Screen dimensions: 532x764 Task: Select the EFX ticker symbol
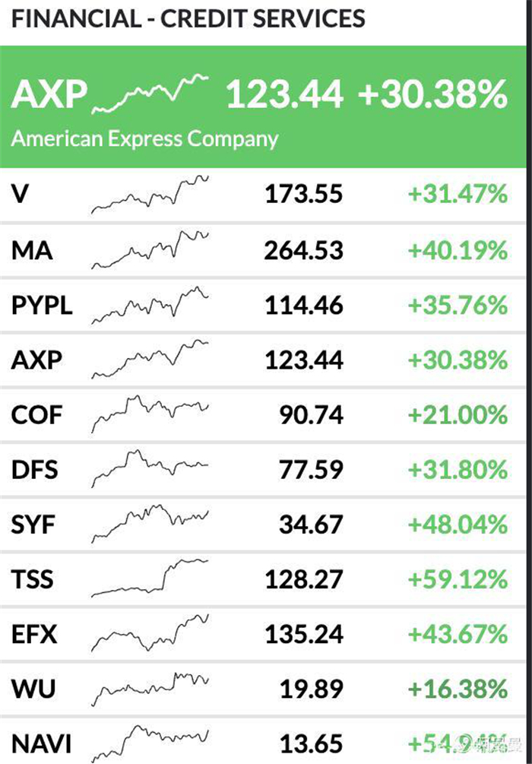tap(34, 635)
